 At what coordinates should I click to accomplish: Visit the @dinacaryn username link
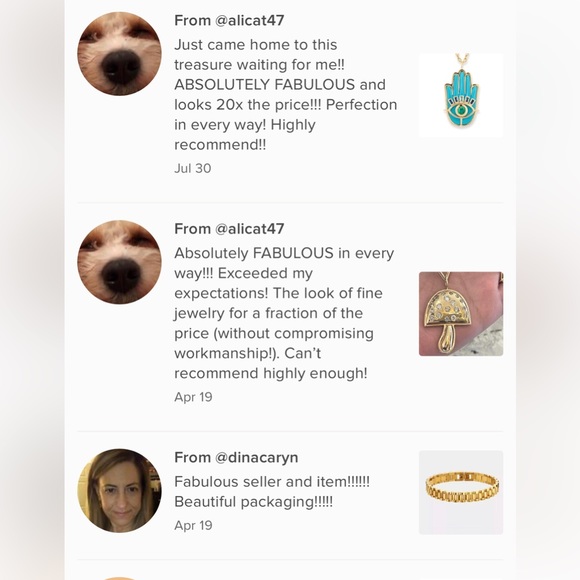click(256, 458)
